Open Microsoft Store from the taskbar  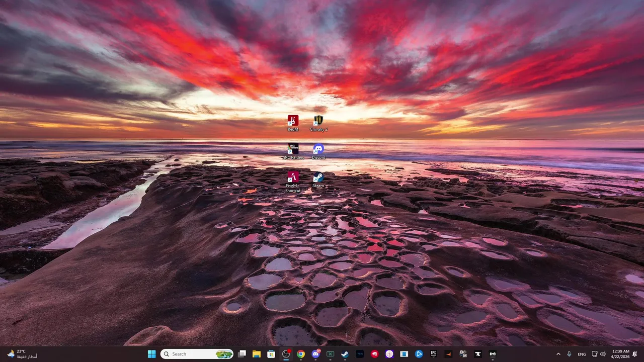(271, 354)
